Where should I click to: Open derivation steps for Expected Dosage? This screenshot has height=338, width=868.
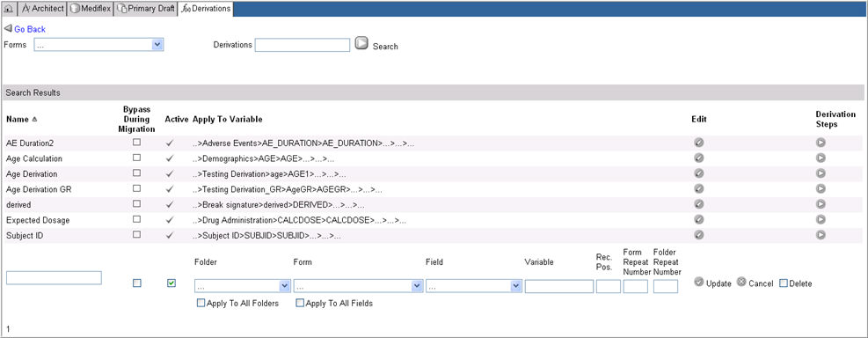click(x=821, y=220)
